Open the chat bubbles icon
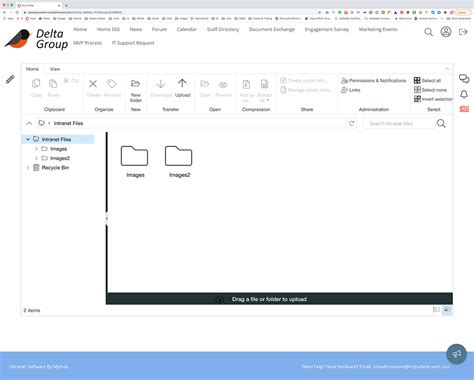 464,79
